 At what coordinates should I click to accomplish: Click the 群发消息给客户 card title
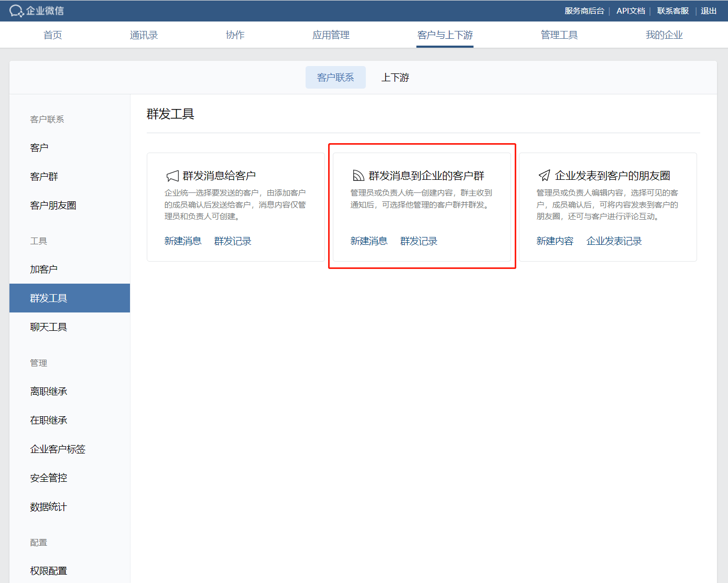click(219, 176)
